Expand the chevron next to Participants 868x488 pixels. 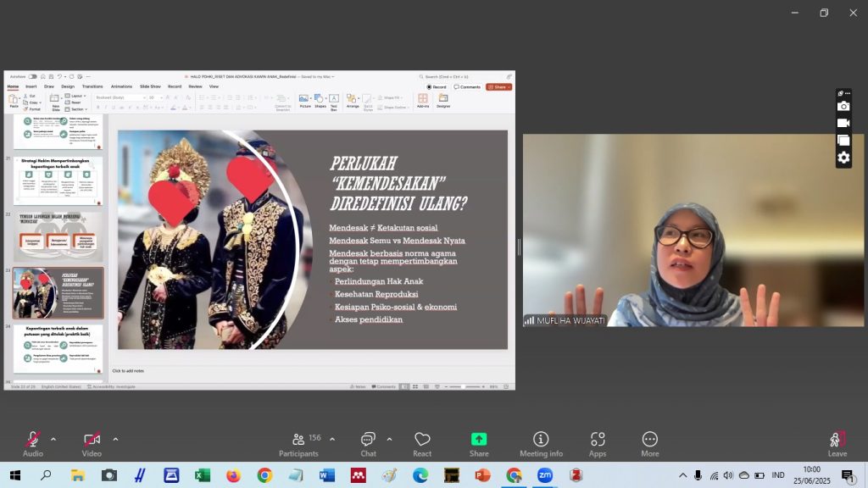[332, 439]
